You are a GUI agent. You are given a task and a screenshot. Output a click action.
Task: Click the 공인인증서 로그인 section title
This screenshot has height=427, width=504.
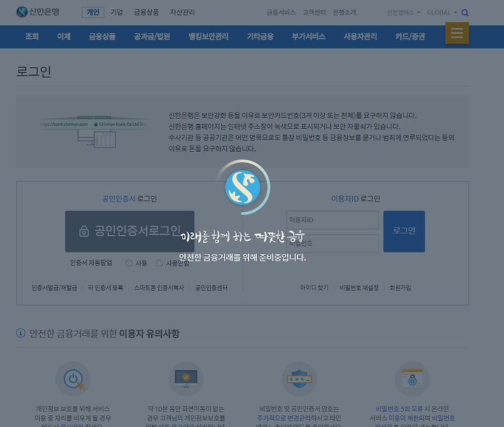129,199
